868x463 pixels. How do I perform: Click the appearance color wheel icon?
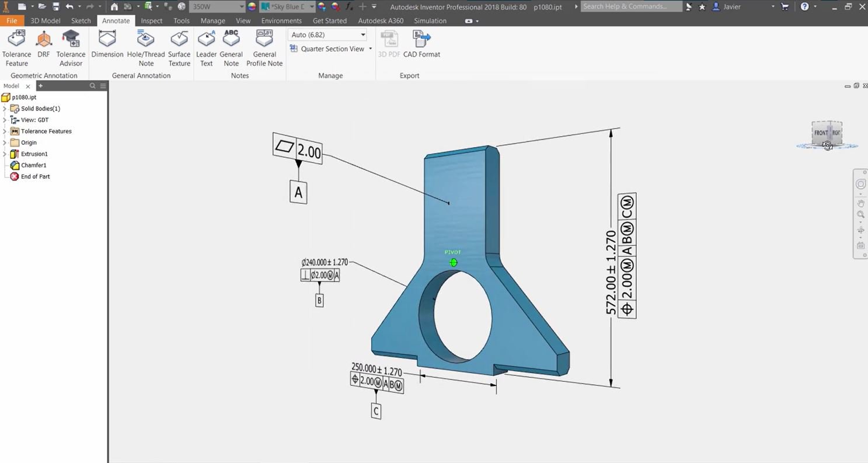click(252, 6)
